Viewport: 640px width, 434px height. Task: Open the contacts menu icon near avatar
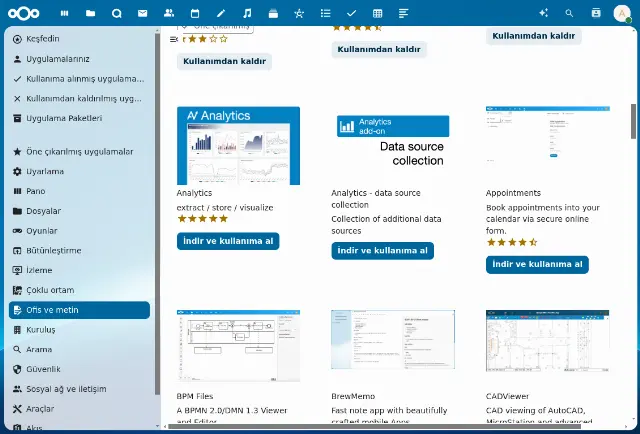pyautogui.click(x=596, y=13)
